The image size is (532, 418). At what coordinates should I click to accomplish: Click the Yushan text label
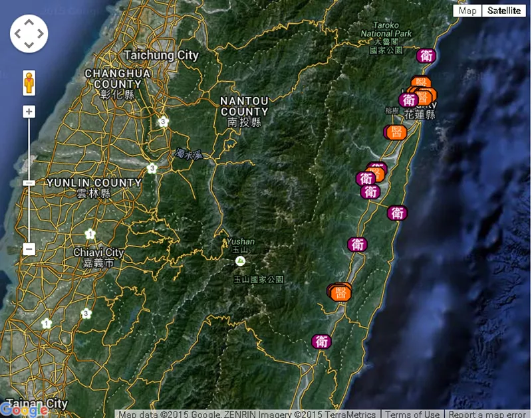(x=241, y=242)
